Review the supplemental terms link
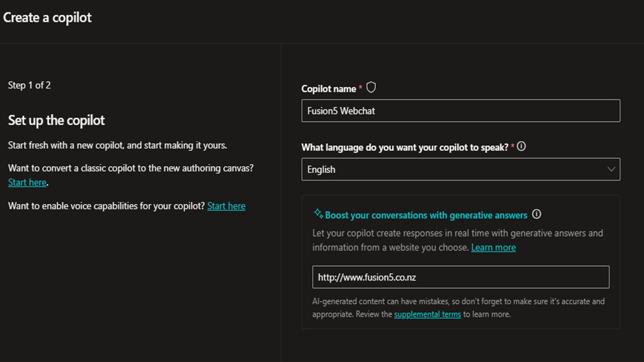Image resolution: width=644 pixels, height=362 pixels. (427, 314)
